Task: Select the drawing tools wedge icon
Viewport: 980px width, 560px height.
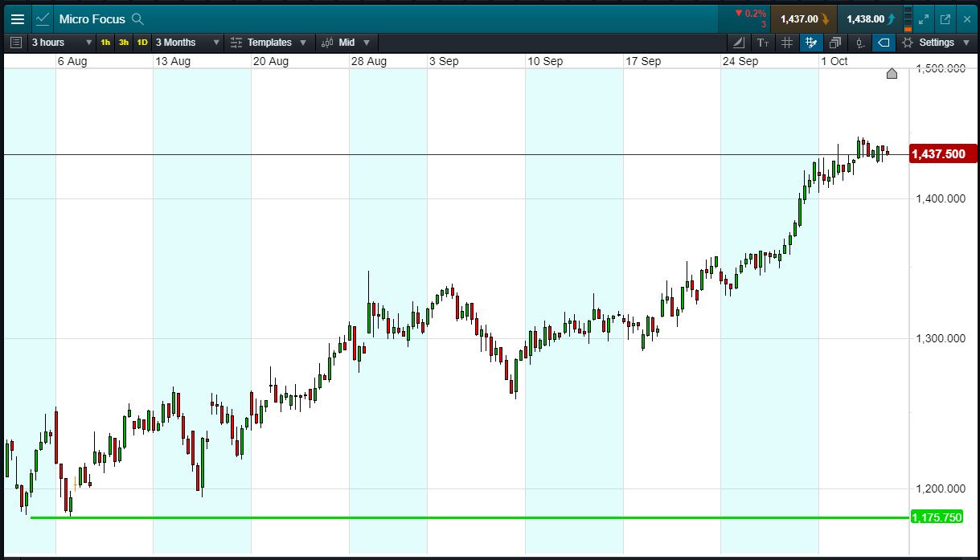Action: (739, 43)
